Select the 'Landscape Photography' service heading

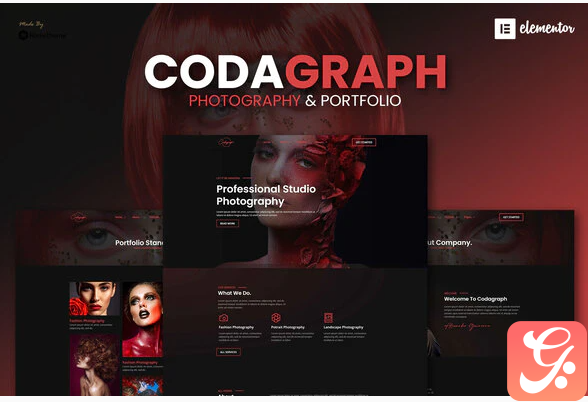click(344, 327)
